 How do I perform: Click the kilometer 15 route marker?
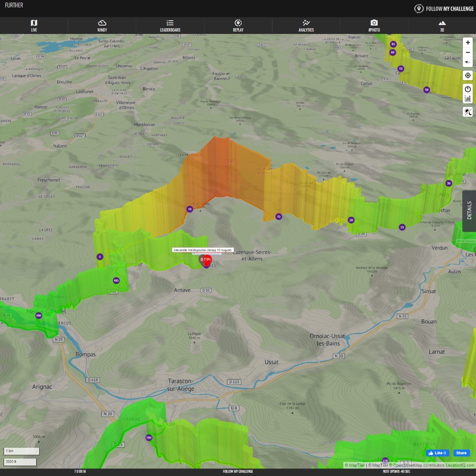click(x=279, y=216)
